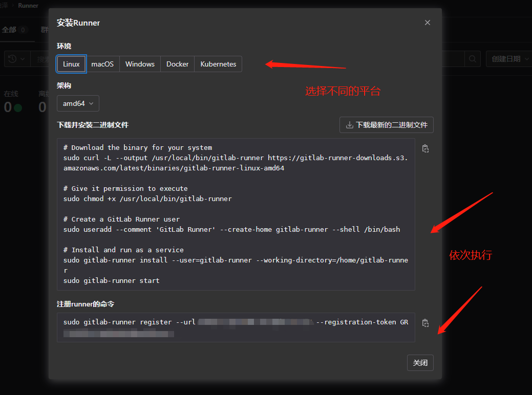Click the 架构 section heading
532x395 pixels.
pos(64,85)
